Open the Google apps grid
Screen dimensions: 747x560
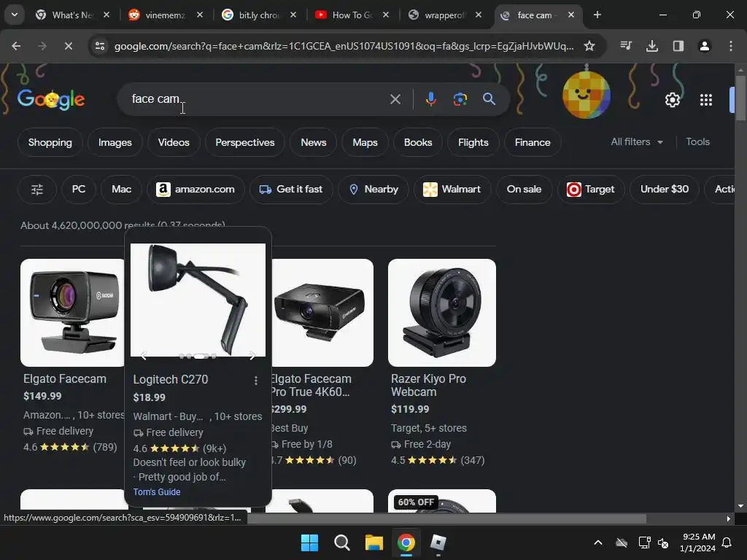(x=706, y=99)
